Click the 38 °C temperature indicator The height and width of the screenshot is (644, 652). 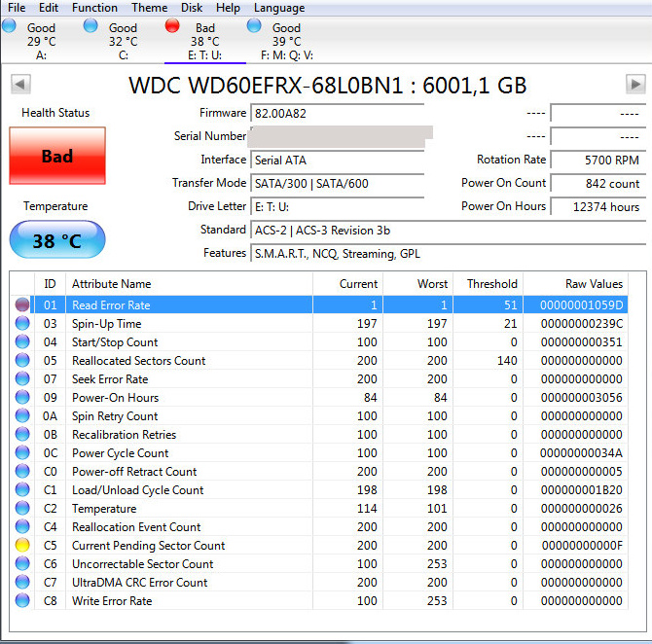tap(56, 240)
